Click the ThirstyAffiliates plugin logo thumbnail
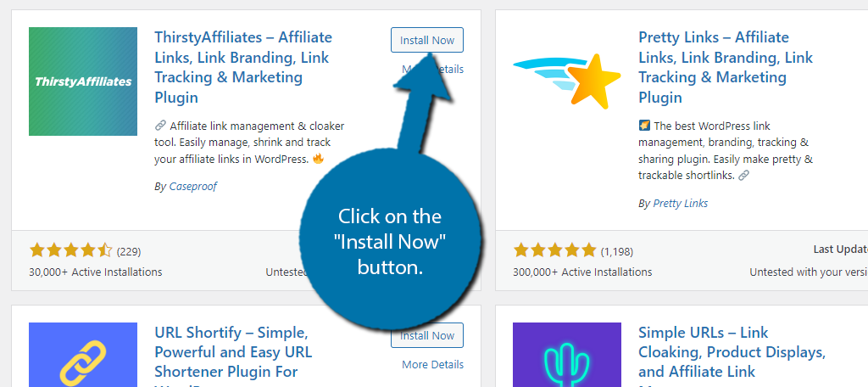The height and width of the screenshot is (387, 868). point(83,81)
